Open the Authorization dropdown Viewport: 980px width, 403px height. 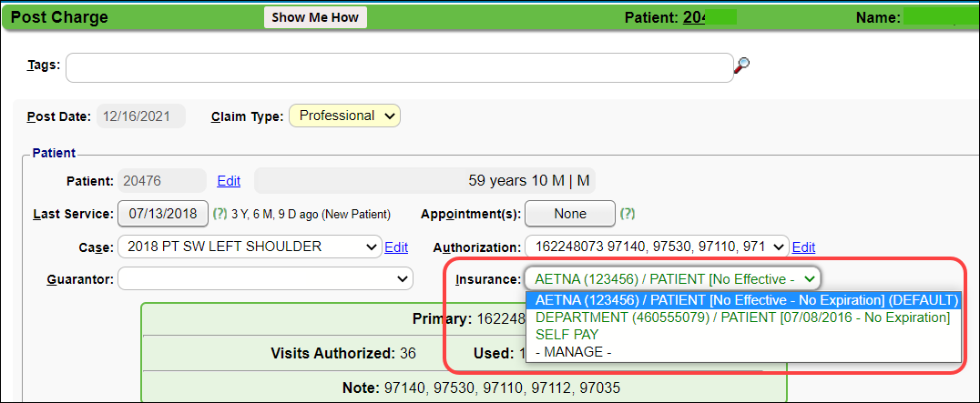pyautogui.click(x=656, y=247)
